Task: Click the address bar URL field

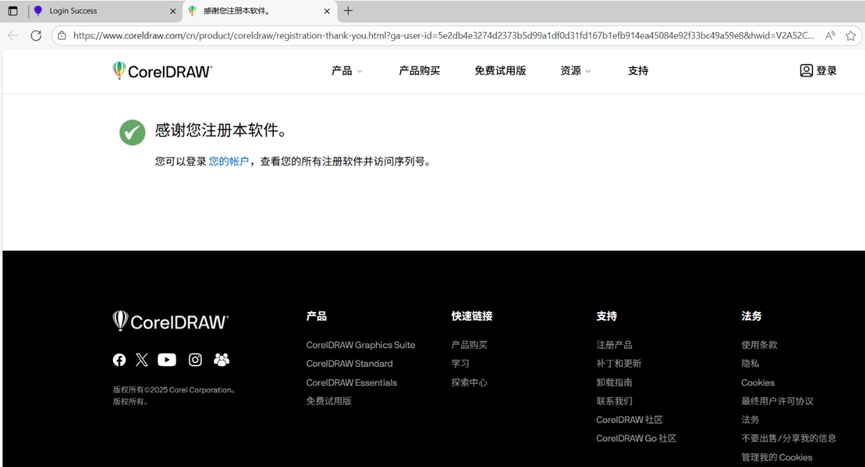Action: (x=440, y=35)
